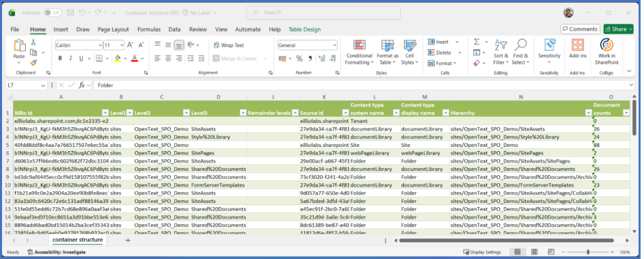
Task: Open Sort & Filter menu
Action: pos(500,52)
